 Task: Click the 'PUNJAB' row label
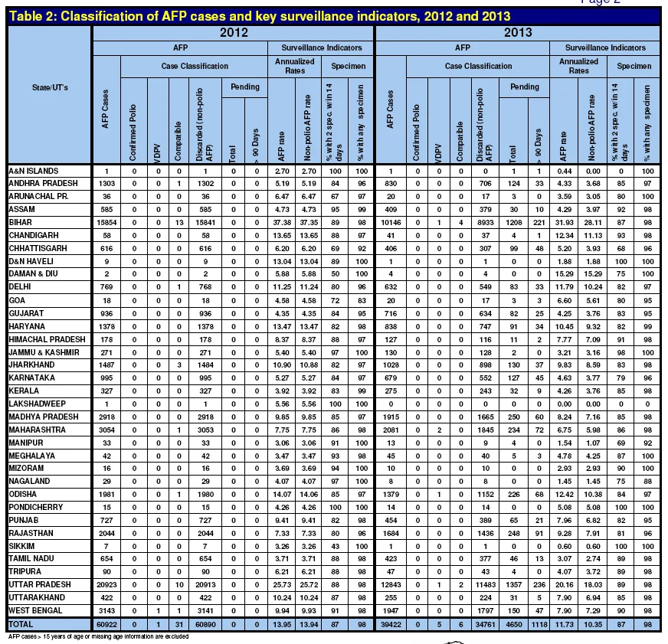tap(24, 520)
